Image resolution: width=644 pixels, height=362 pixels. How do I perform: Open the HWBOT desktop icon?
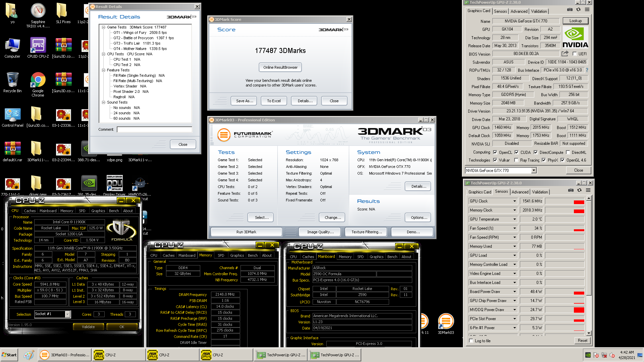tap(140, 185)
